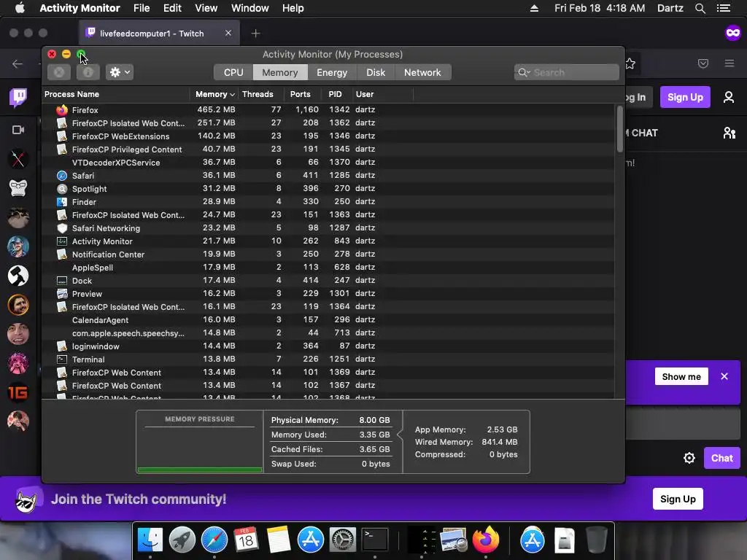The width and height of the screenshot is (747, 560).
Task: Open the Pocket save icon in Firefox
Action: click(703, 63)
